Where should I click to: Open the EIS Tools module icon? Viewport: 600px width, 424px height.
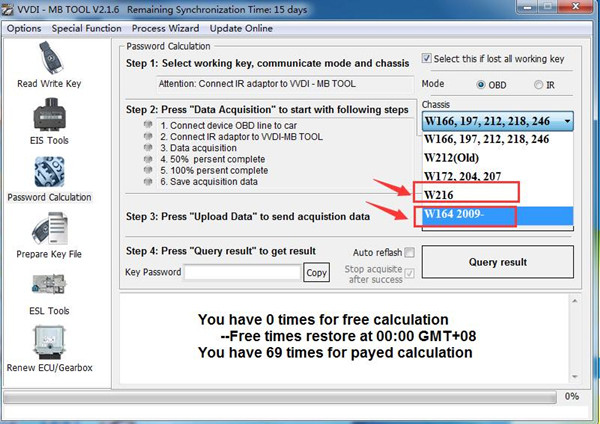(x=49, y=114)
